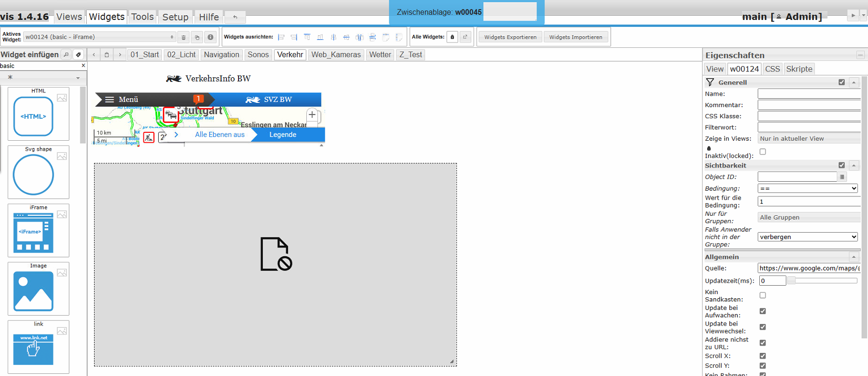Screen dimensions: 868x376
Task: Collapse the Generell section
Action: click(854, 82)
